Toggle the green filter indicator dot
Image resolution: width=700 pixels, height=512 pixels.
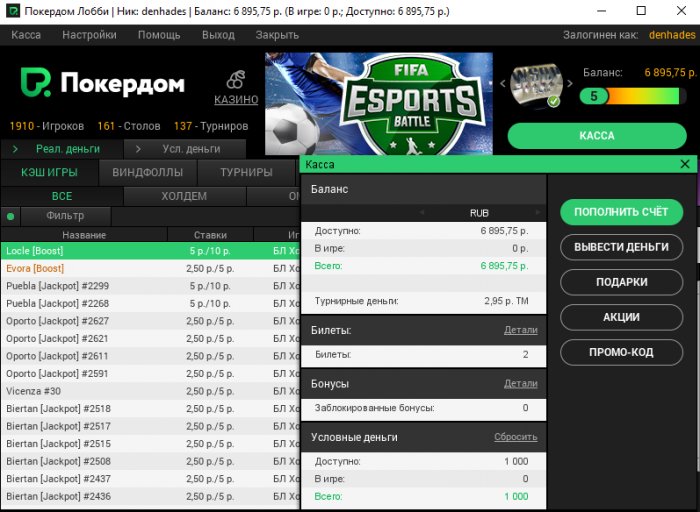tap(10, 216)
